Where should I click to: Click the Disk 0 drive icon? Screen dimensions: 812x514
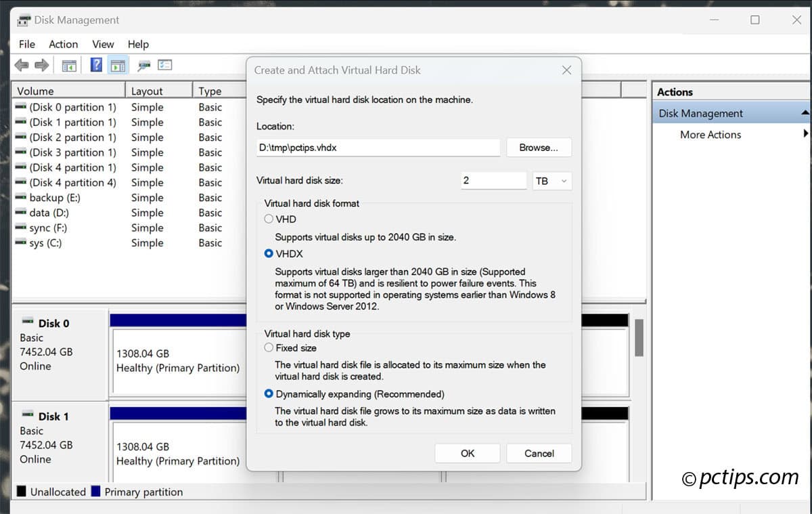click(x=27, y=322)
